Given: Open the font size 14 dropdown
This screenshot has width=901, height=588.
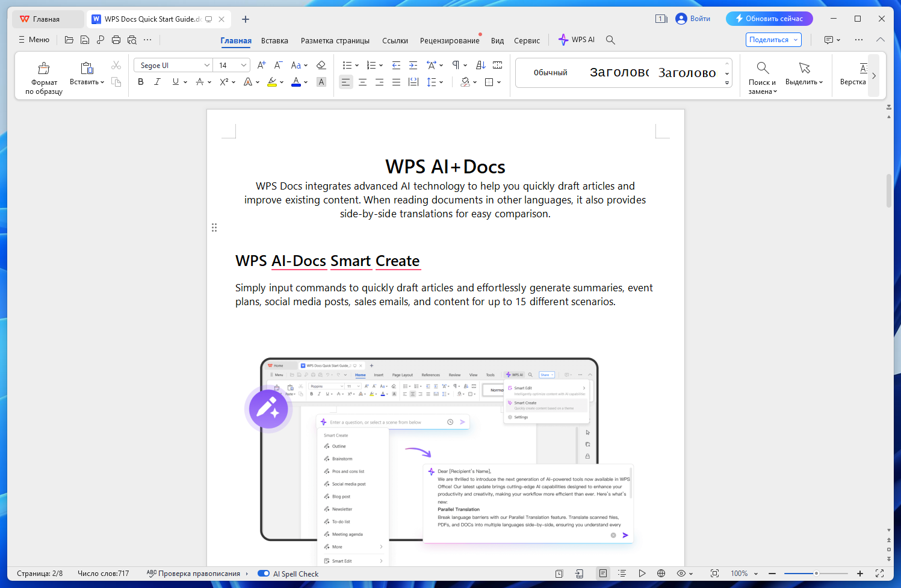Looking at the screenshot, I should 244,65.
